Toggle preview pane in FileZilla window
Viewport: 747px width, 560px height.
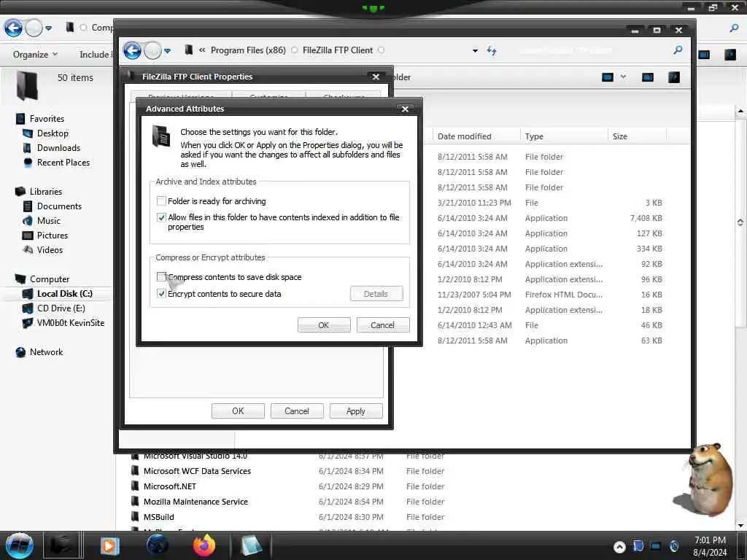point(648,77)
